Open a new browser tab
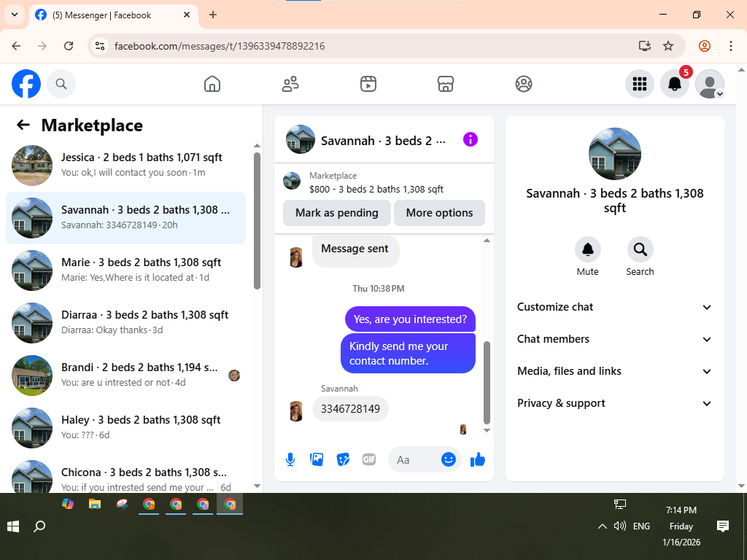 [213, 15]
